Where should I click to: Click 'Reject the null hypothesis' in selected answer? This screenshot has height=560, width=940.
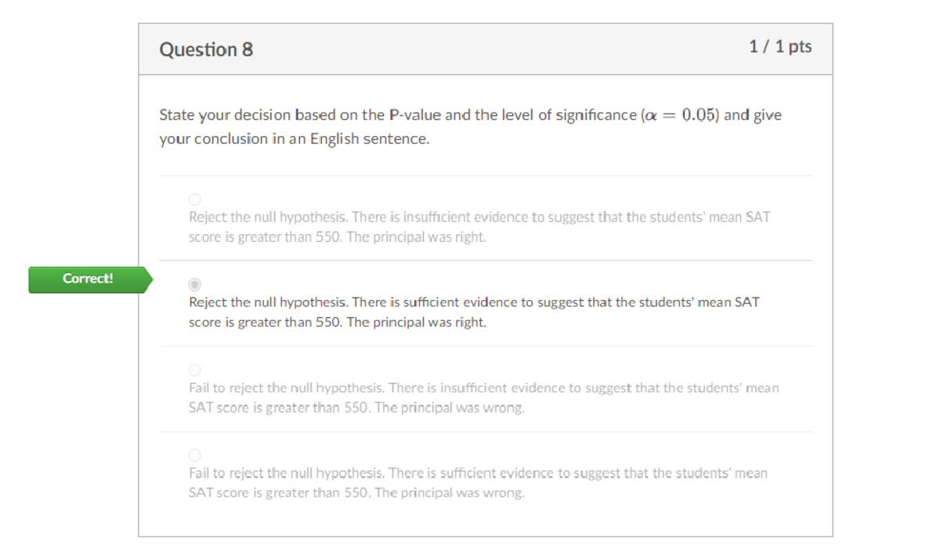pos(268,302)
